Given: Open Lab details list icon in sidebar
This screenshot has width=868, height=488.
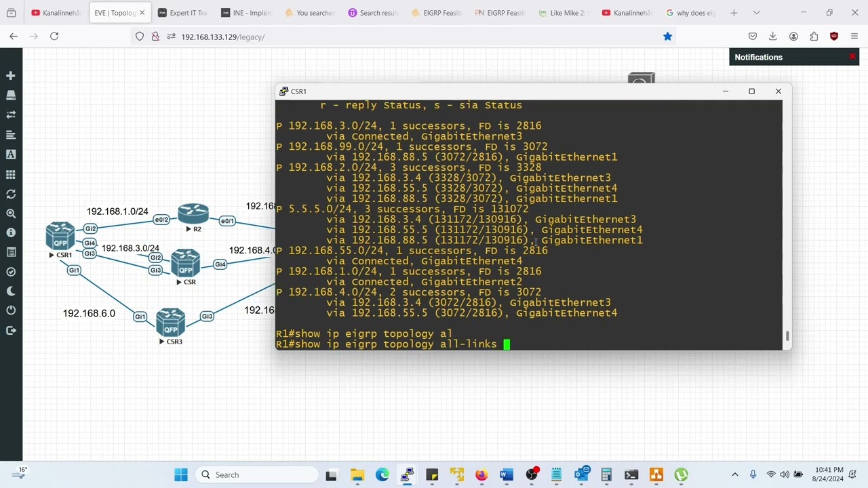Looking at the screenshot, I should (11, 252).
